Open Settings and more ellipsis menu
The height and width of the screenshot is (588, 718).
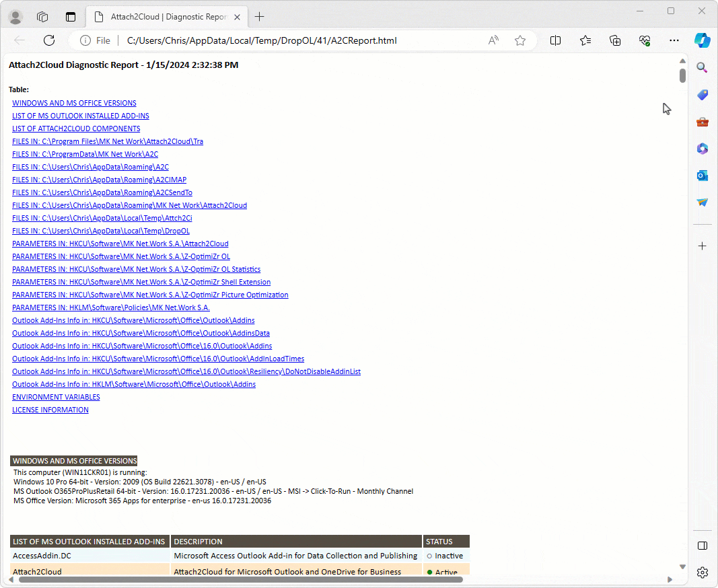(x=674, y=40)
